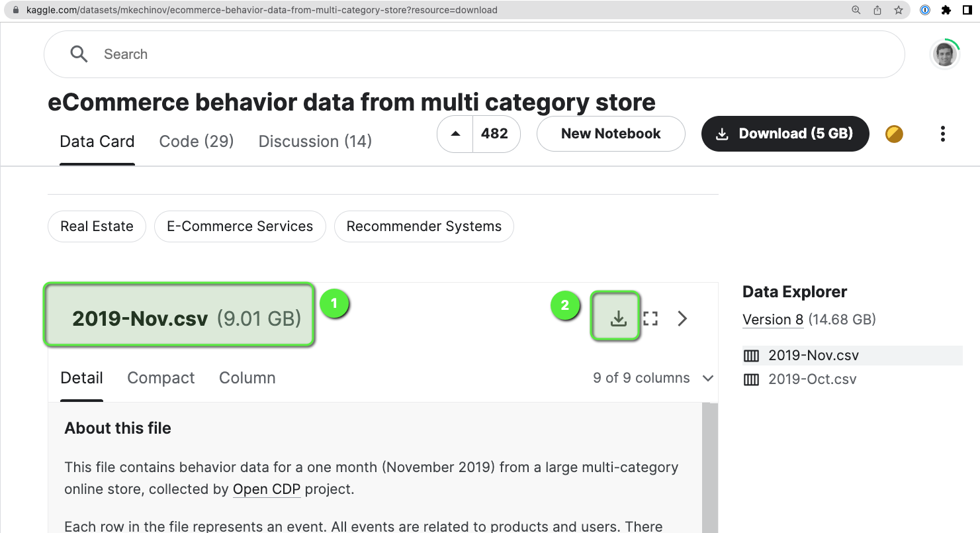
Task: Click the New Notebook button
Action: coord(610,134)
